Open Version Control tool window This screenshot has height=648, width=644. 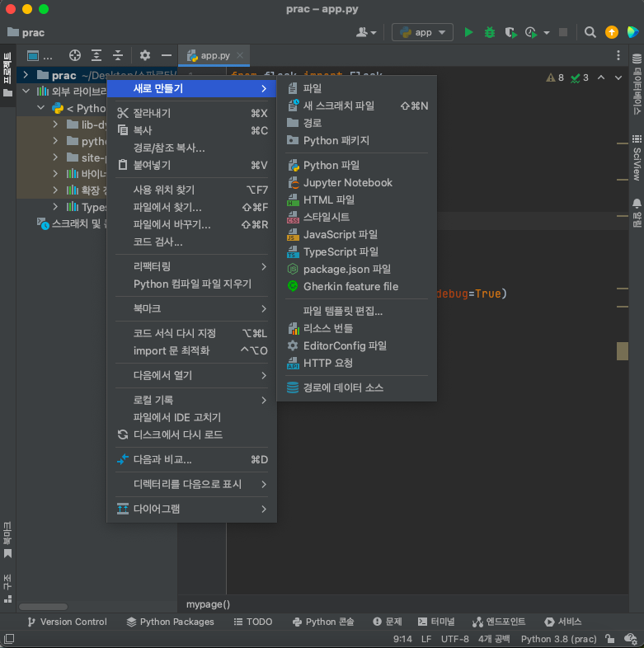67,622
